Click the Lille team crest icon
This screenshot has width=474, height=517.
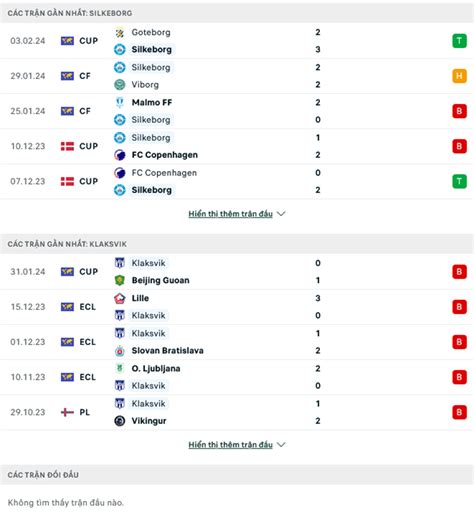[x=120, y=298]
